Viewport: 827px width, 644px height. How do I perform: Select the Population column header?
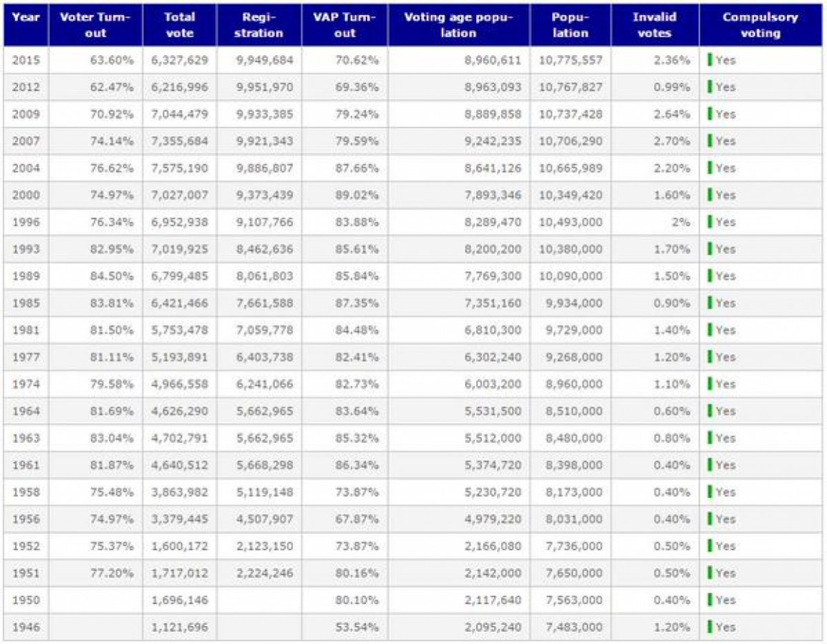point(570,25)
